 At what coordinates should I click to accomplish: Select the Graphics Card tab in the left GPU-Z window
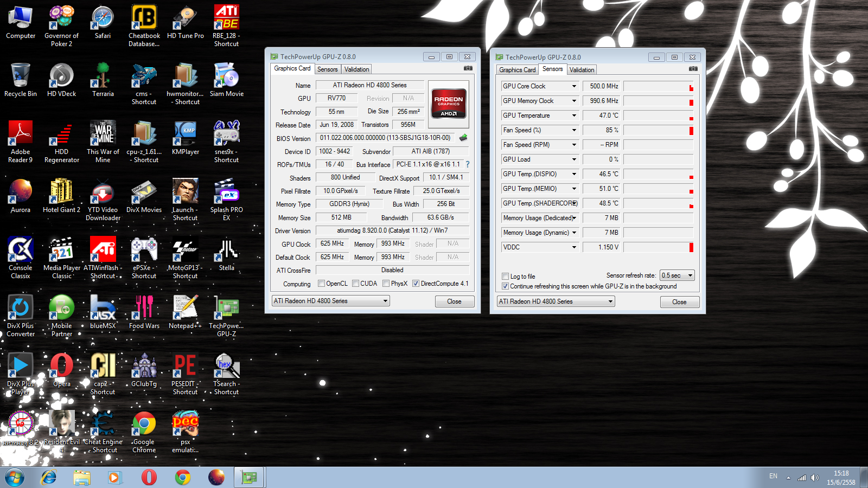[292, 68]
